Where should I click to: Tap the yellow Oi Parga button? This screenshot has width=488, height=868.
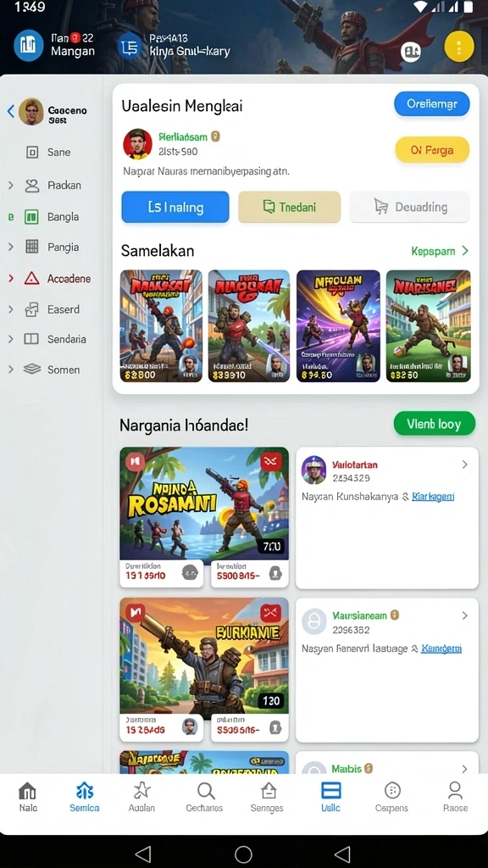432,149
